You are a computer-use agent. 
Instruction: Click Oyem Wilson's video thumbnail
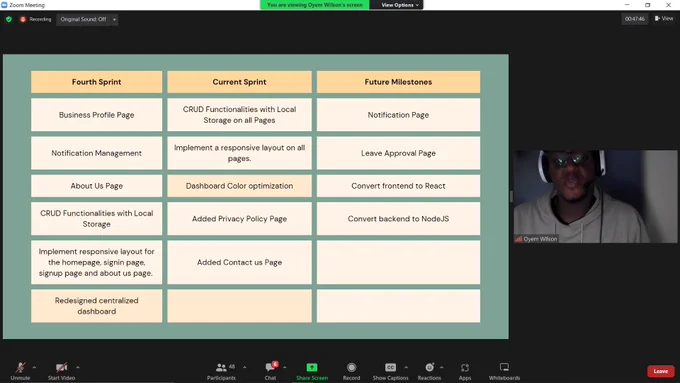tap(595, 196)
